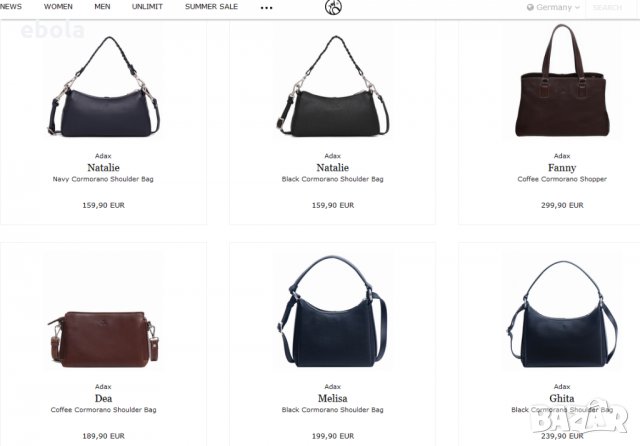Open the black Natalie shoulder bag image

click(333, 87)
